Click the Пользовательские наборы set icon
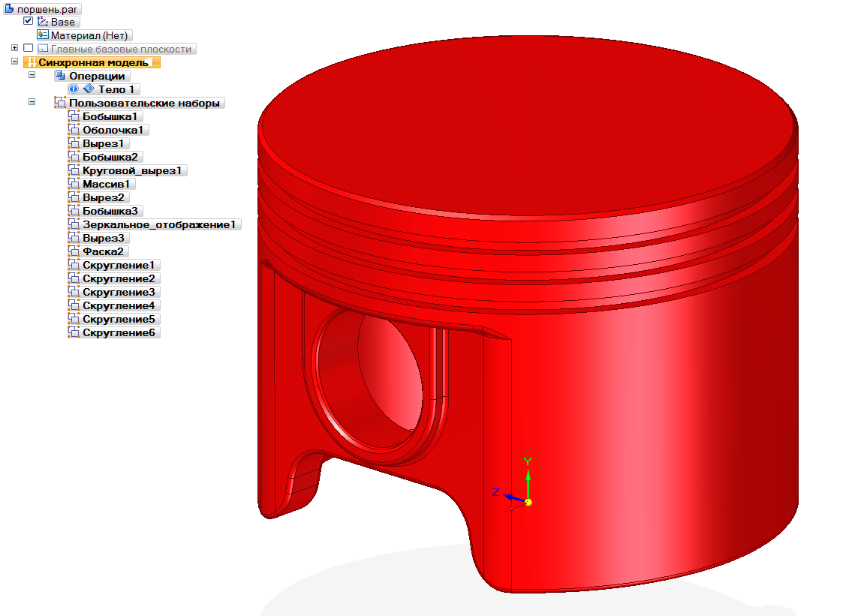This screenshot has width=867, height=616. pos(60,102)
